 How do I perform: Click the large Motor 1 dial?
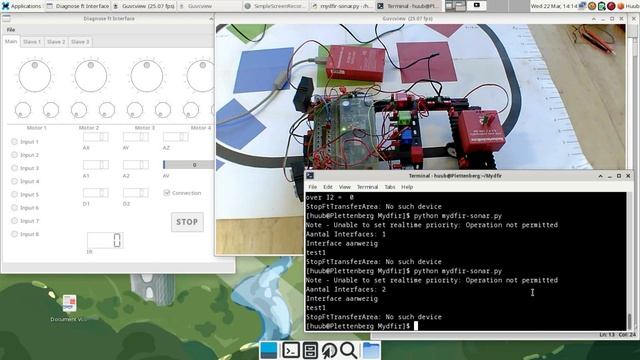pyautogui.click(x=35, y=76)
